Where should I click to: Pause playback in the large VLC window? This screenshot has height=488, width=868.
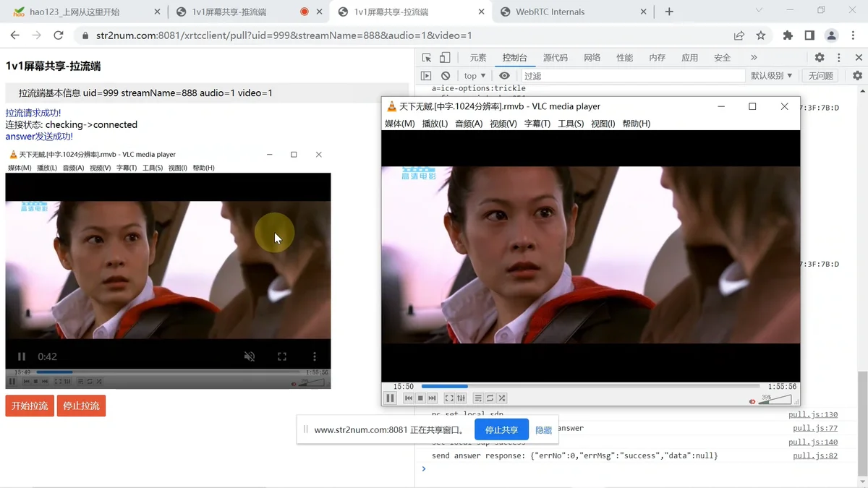point(390,398)
